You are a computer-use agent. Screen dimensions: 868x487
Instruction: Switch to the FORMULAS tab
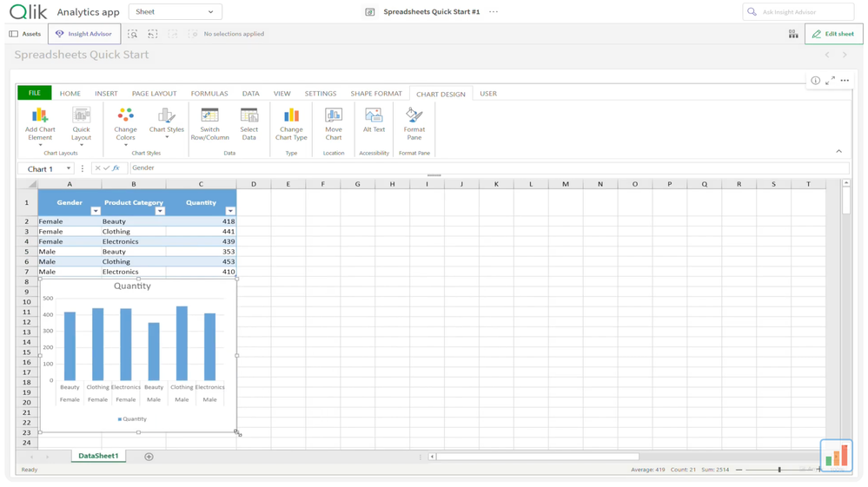(209, 94)
